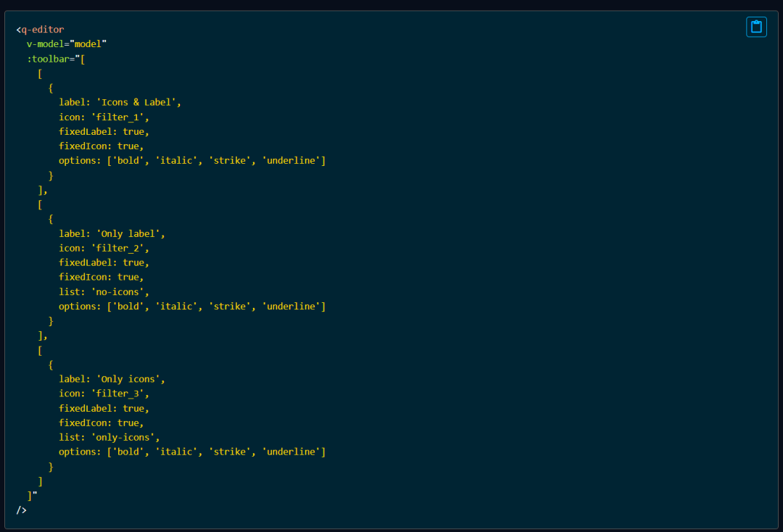Click fixedLabel: true under 'filter_1'
783x532 pixels.
click(104, 132)
